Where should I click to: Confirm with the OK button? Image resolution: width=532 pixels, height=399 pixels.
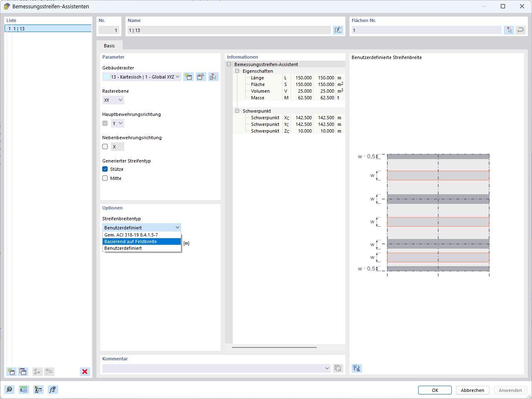(435, 390)
